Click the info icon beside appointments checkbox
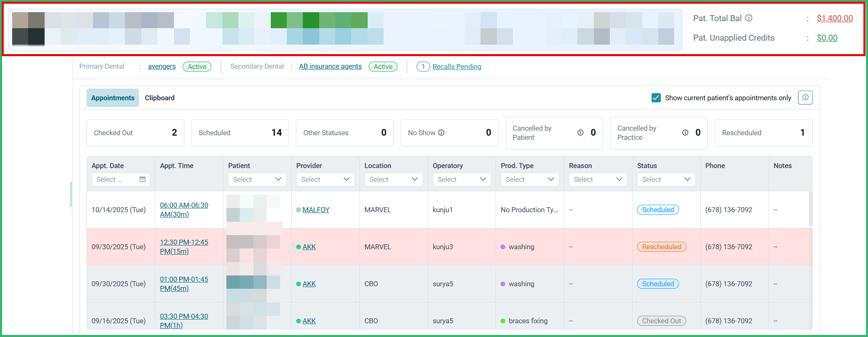The width and height of the screenshot is (868, 337). (805, 97)
